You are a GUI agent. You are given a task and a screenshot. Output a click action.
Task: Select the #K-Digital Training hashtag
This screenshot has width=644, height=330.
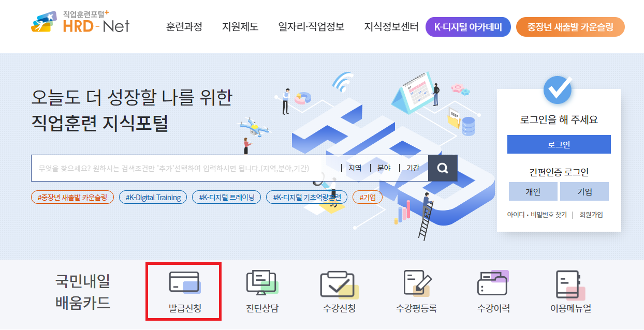pyautogui.click(x=153, y=197)
